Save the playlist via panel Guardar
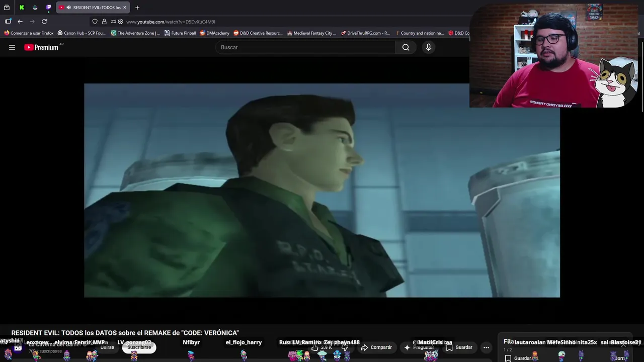The width and height of the screenshot is (644, 362). [x=518, y=358]
